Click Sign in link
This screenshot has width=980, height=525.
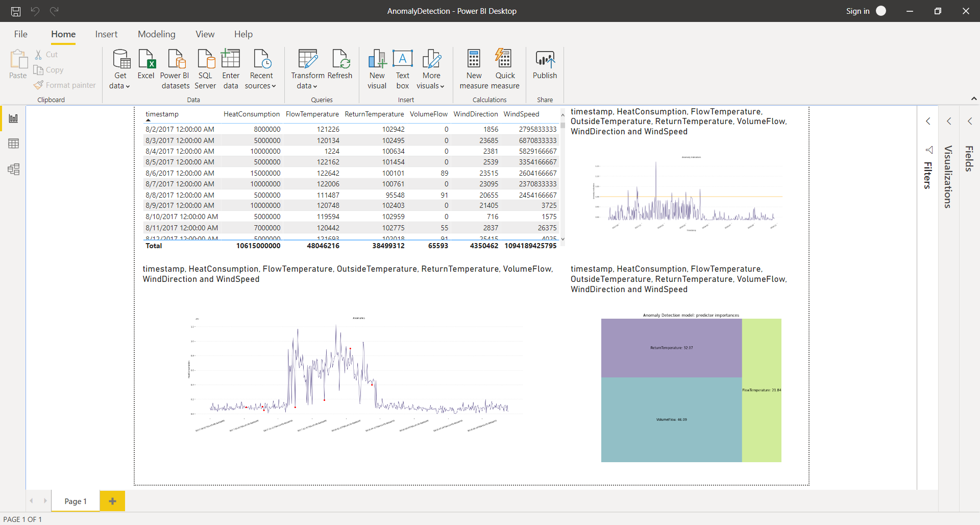click(857, 11)
